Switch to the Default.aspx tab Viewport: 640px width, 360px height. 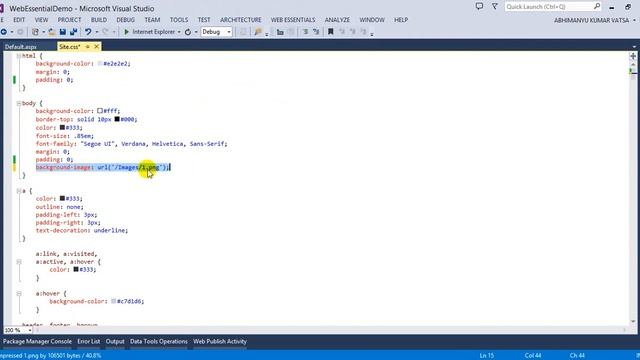pos(21,47)
